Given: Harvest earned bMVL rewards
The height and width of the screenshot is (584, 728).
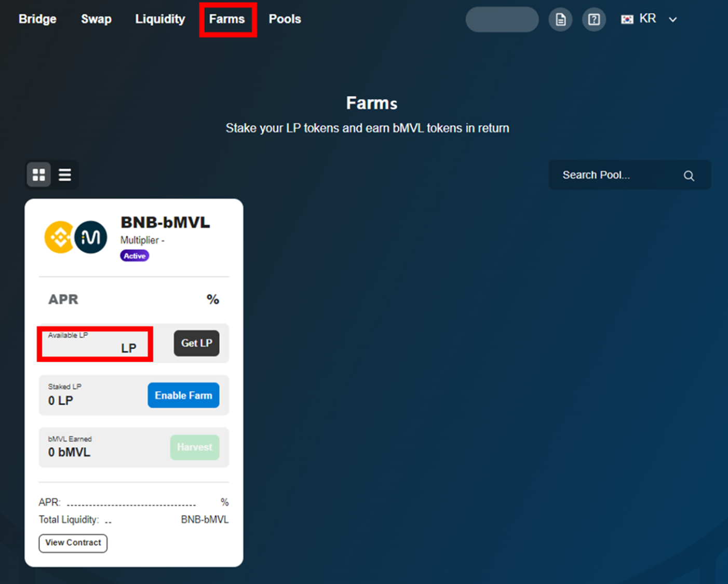Looking at the screenshot, I should pyautogui.click(x=194, y=447).
